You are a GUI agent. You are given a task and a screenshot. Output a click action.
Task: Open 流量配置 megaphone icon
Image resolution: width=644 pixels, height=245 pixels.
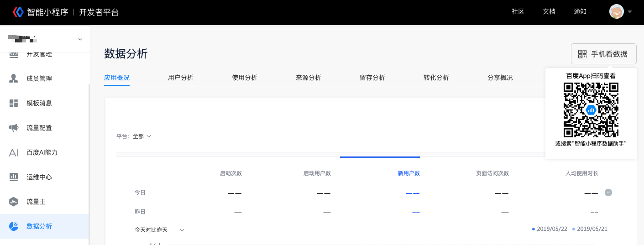(x=14, y=128)
